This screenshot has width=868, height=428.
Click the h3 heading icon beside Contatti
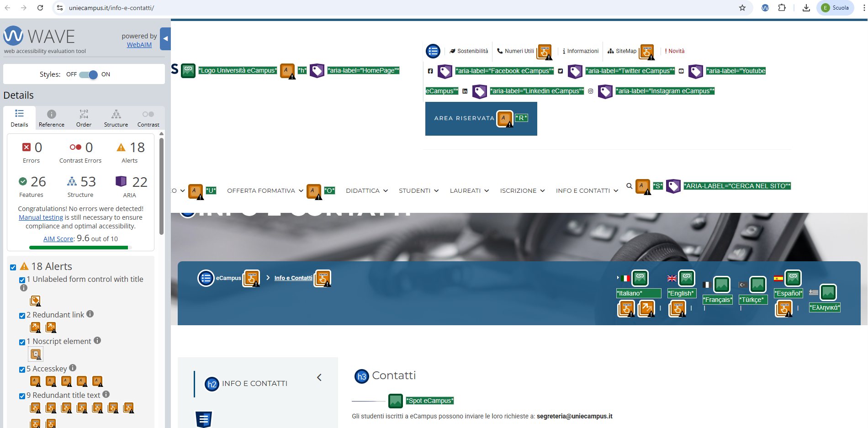pos(361,376)
